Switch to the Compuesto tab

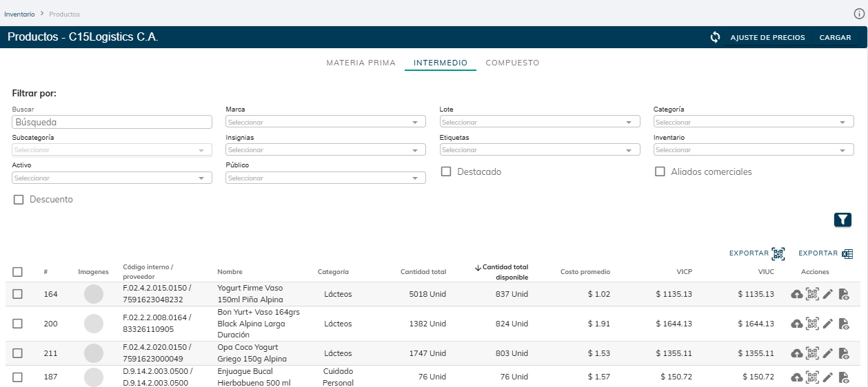pyautogui.click(x=512, y=63)
